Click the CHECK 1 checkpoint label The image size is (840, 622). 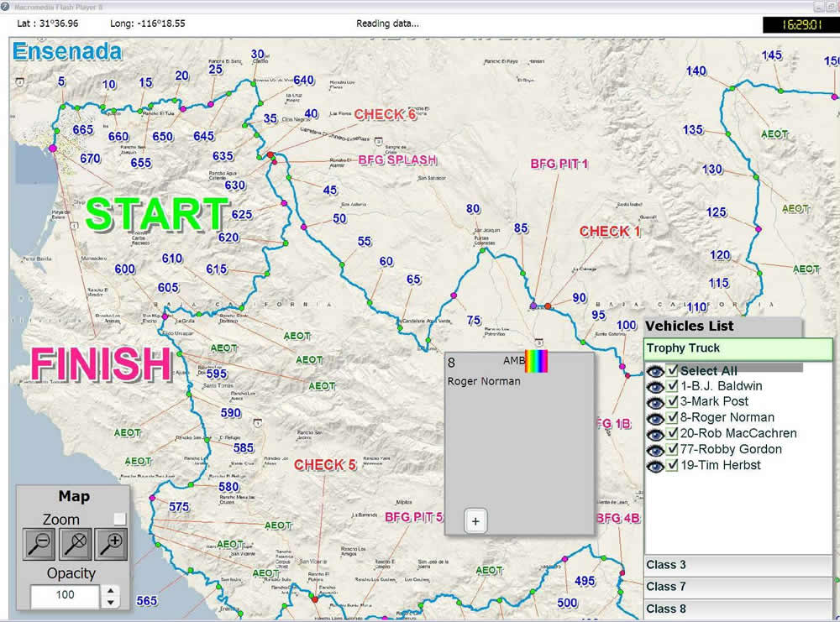[x=610, y=231]
